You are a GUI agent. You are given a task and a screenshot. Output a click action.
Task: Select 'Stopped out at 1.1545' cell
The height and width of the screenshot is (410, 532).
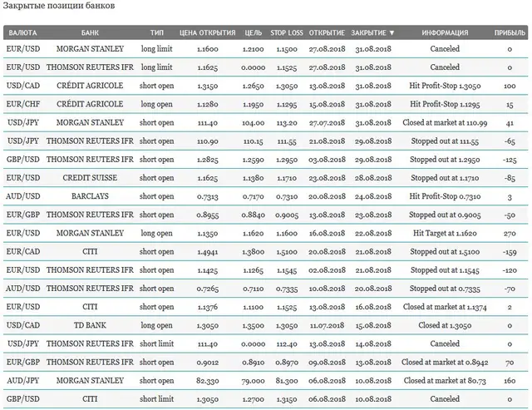click(x=445, y=269)
